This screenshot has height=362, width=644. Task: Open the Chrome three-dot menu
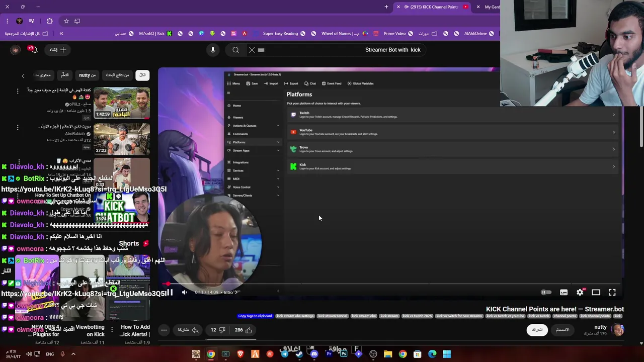(x=7, y=21)
